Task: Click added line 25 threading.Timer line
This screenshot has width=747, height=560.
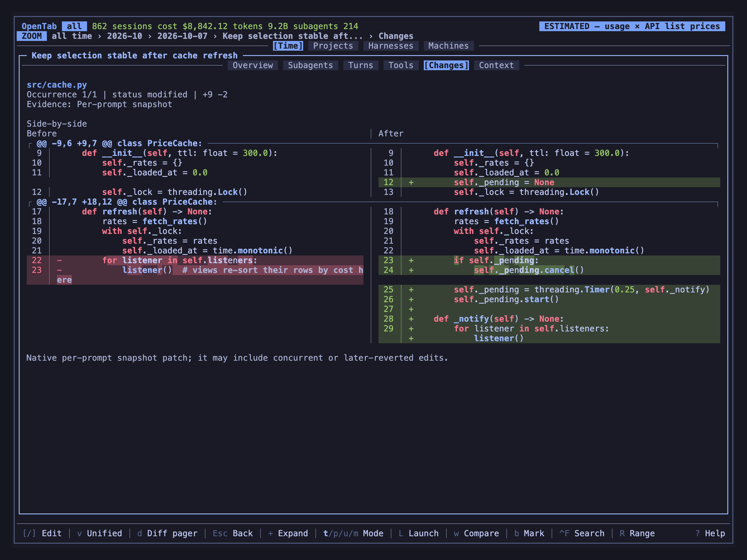Action: pyautogui.click(x=549, y=290)
